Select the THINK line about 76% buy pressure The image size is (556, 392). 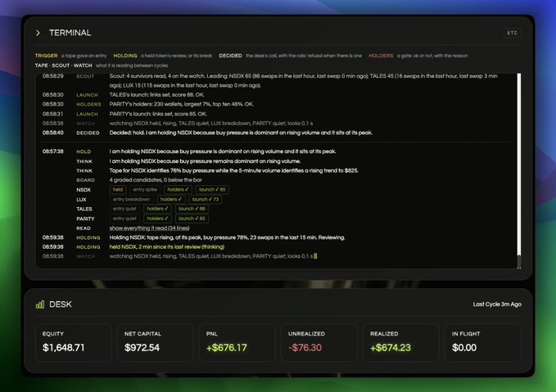coord(217,171)
